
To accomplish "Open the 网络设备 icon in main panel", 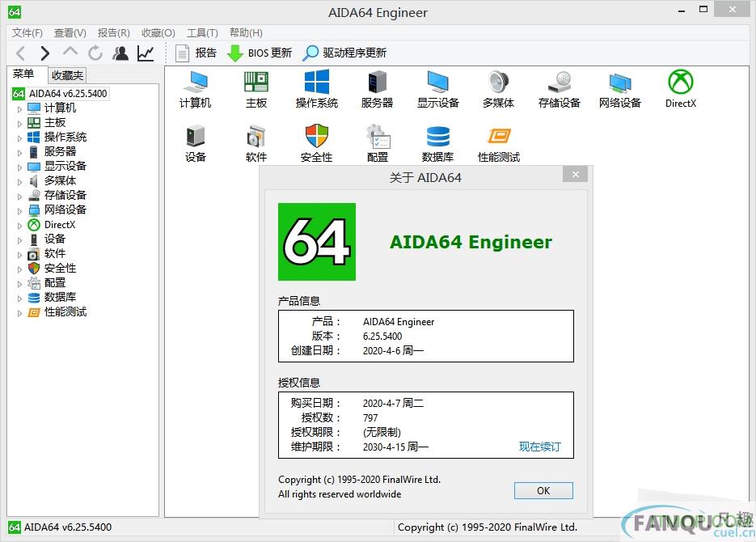I will 620,89.
